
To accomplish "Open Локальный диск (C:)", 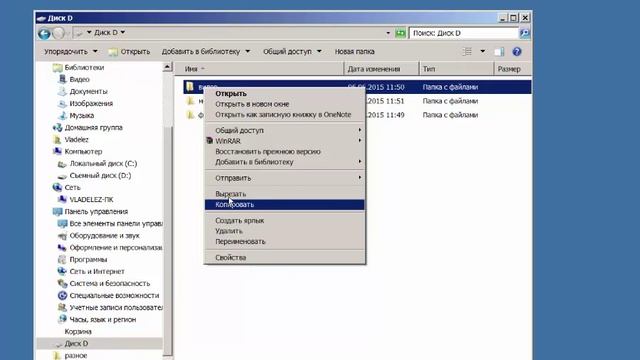I will pos(103,163).
